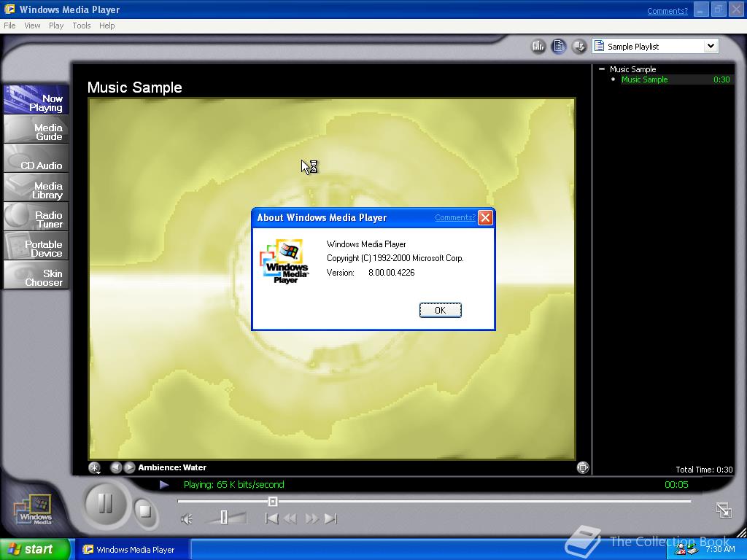Open the Portable Device tab
Screen dimensions: 747x560
[x=36, y=246]
